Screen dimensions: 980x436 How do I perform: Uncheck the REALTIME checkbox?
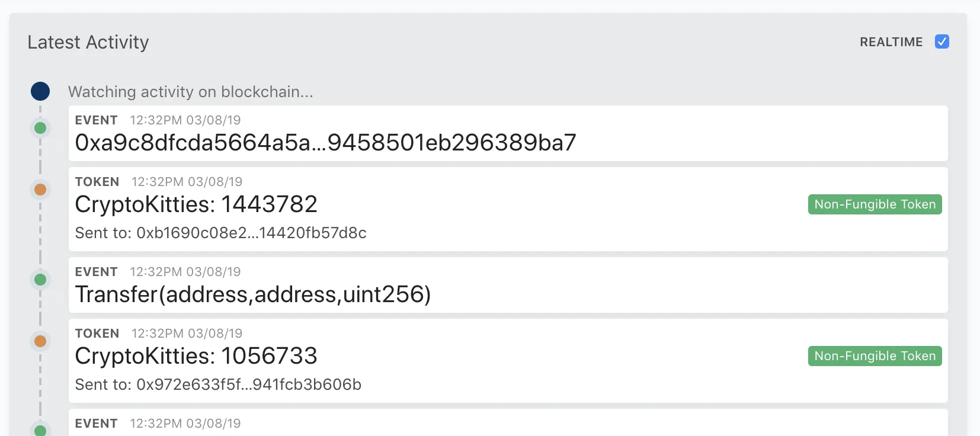pos(941,41)
